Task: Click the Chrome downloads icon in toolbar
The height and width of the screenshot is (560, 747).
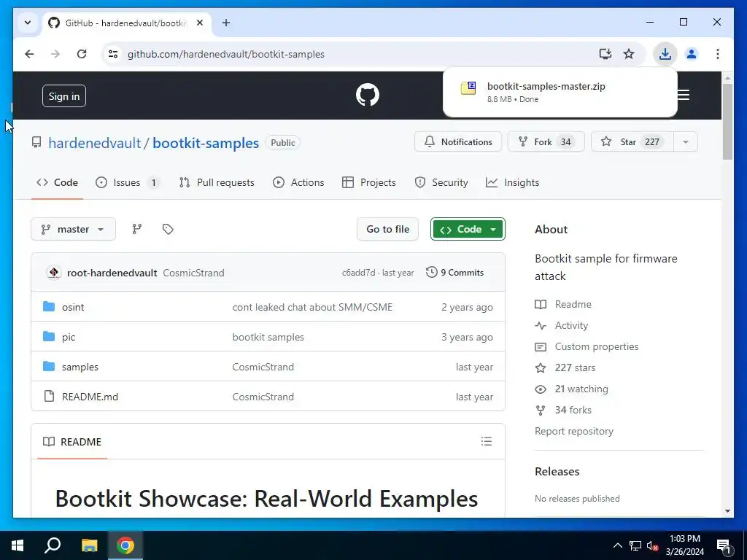Action: (665, 54)
